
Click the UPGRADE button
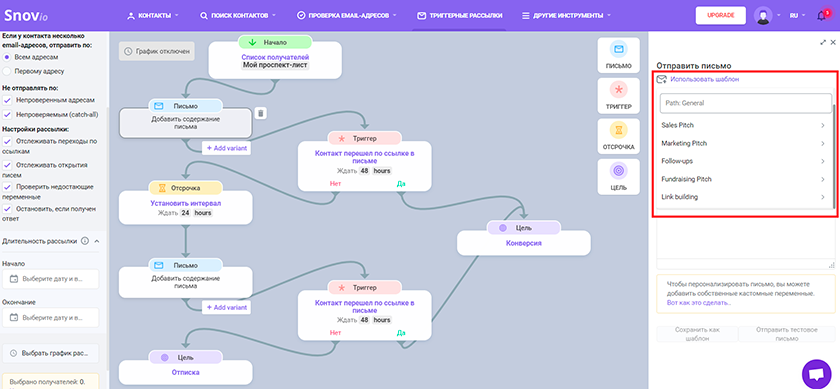click(721, 16)
